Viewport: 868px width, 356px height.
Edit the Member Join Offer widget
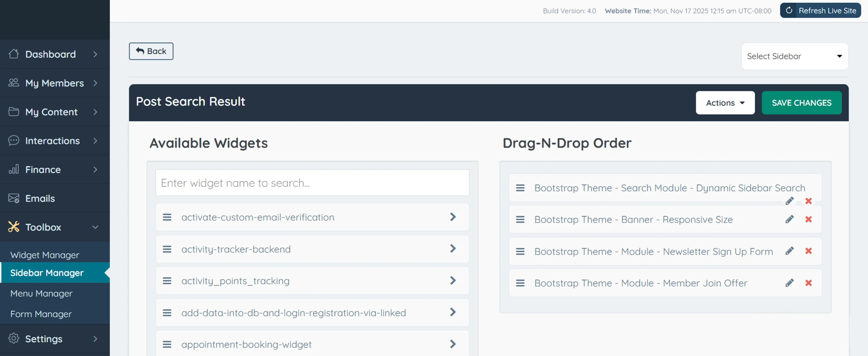(x=789, y=283)
